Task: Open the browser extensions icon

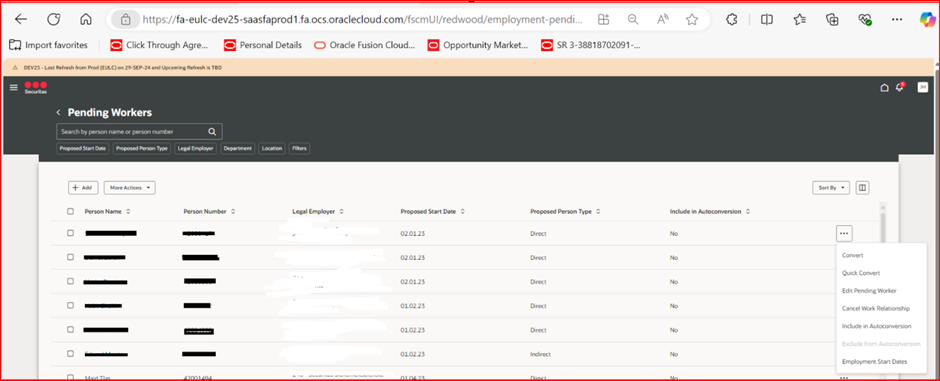Action: (731, 19)
